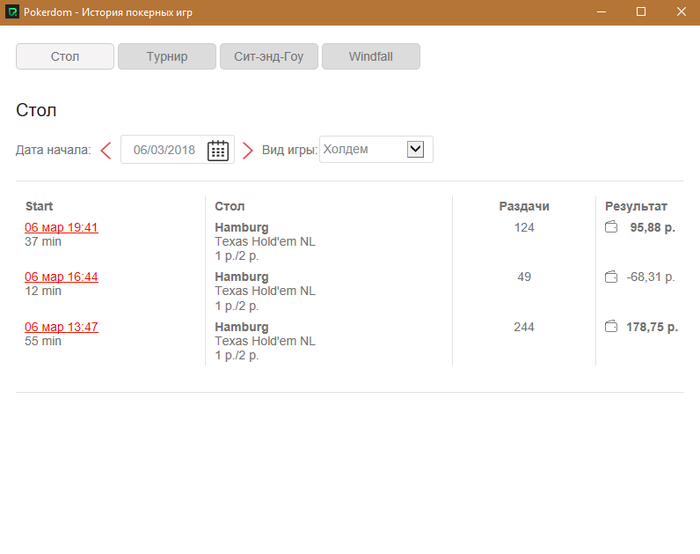Open the 06 мар 16:44 session link
The height and width of the screenshot is (554, 700).
pos(61,277)
